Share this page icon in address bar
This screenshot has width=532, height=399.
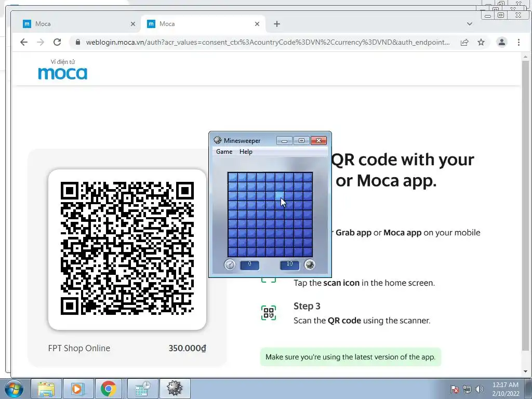coord(464,42)
